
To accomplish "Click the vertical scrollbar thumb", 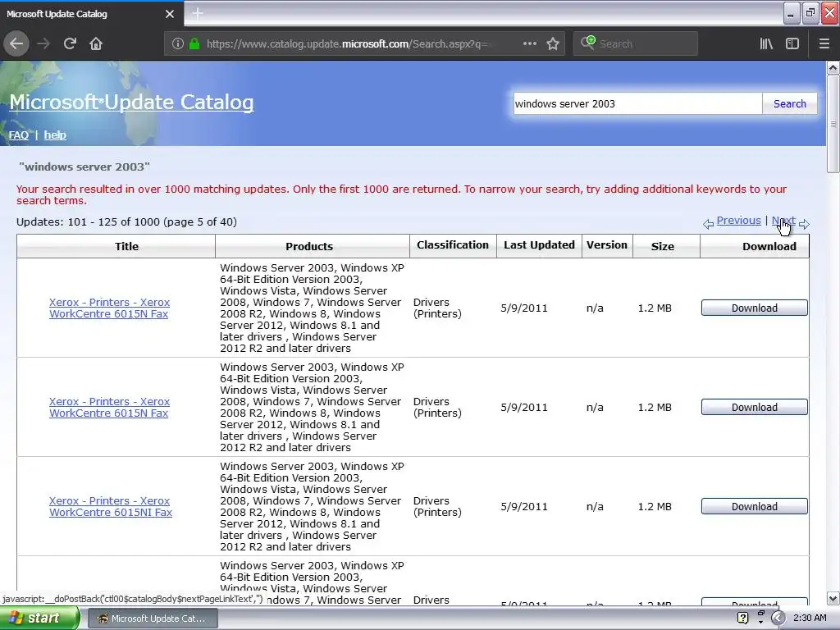I will click(x=833, y=124).
